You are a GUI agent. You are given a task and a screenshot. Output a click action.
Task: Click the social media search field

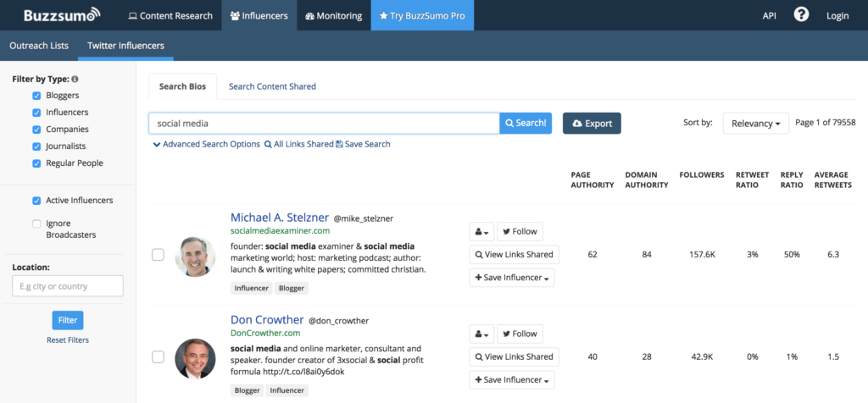point(324,124)
